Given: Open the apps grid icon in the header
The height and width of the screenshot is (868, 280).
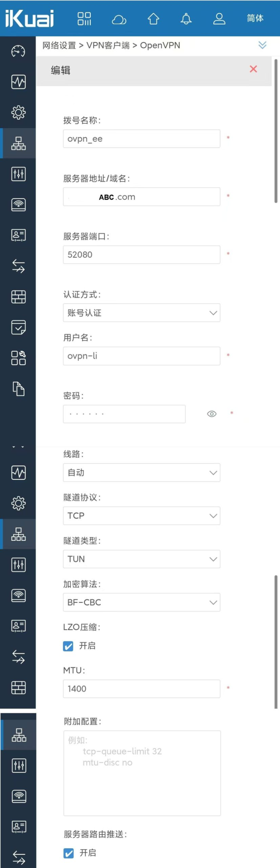Looking at the screenshot, I should 84,19.
